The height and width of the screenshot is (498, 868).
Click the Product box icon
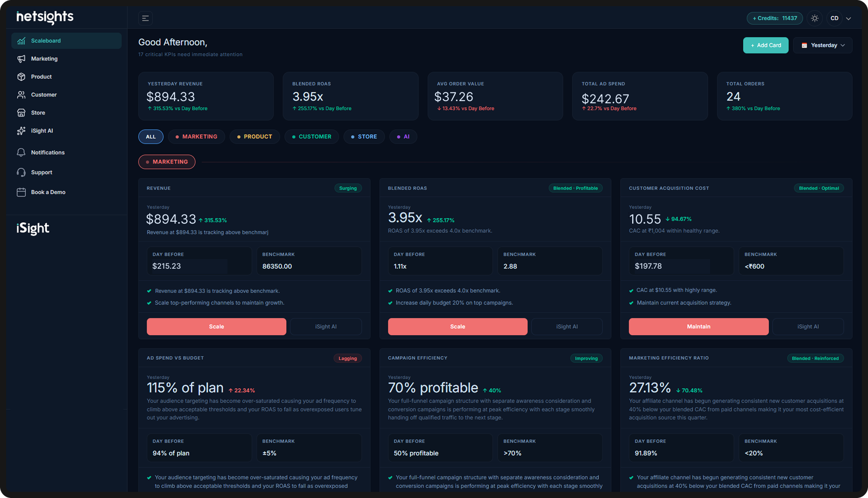pyautogui.click(x=21, y=77)
